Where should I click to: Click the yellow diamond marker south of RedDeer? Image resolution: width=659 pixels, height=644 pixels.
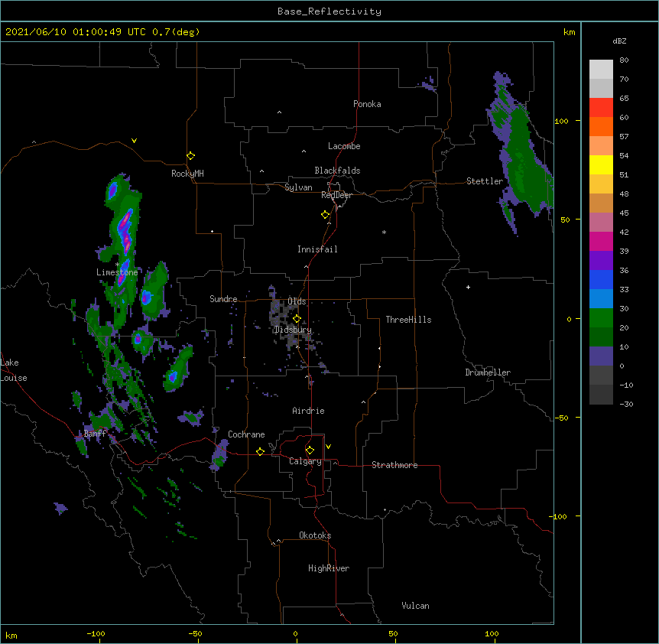coord(326,215)
